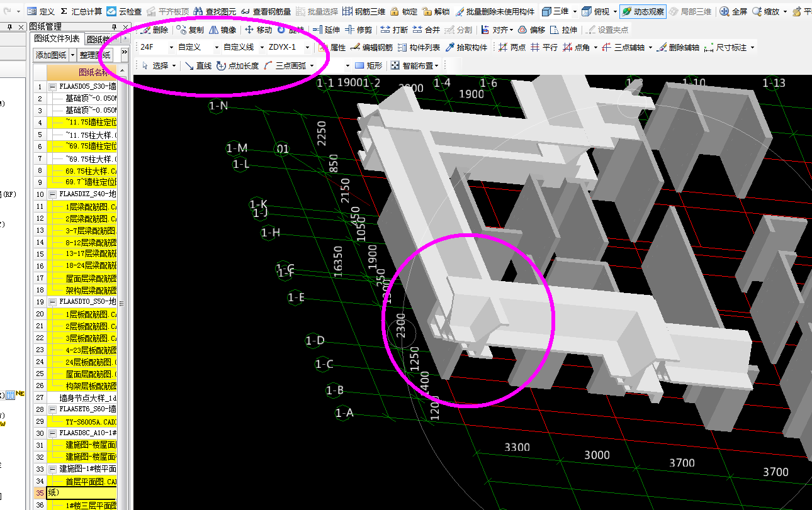Select 两点 two-point axis tool
Viewport: 812px width, 510px height.
pyautogui.click(x=512, y=47)
